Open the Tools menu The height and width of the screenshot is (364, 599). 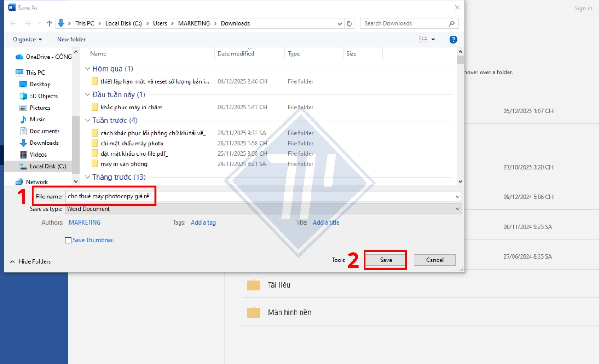point(338,260)
